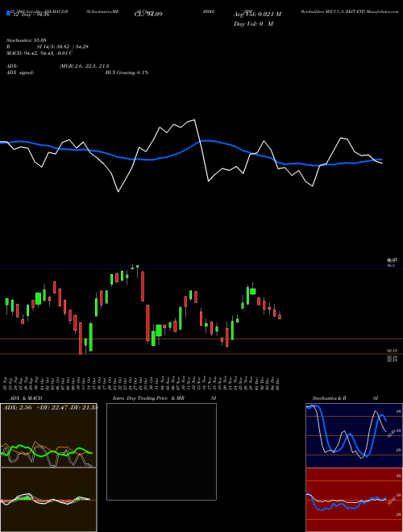
Task: Click the 'CL: 94.09' closing price text
Action: pyautogui.click(x=148, y=15)
